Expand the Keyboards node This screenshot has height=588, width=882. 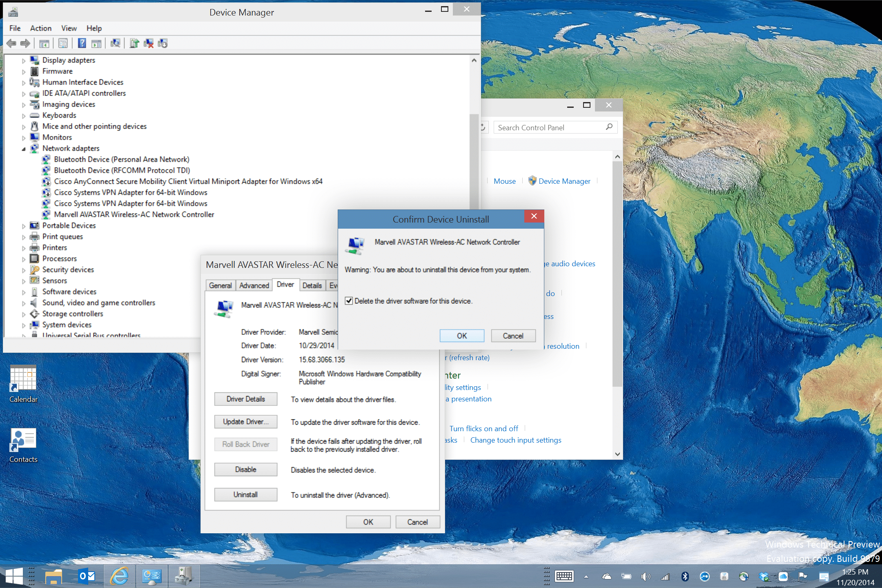pyautogui.click(x=24, y=116)
